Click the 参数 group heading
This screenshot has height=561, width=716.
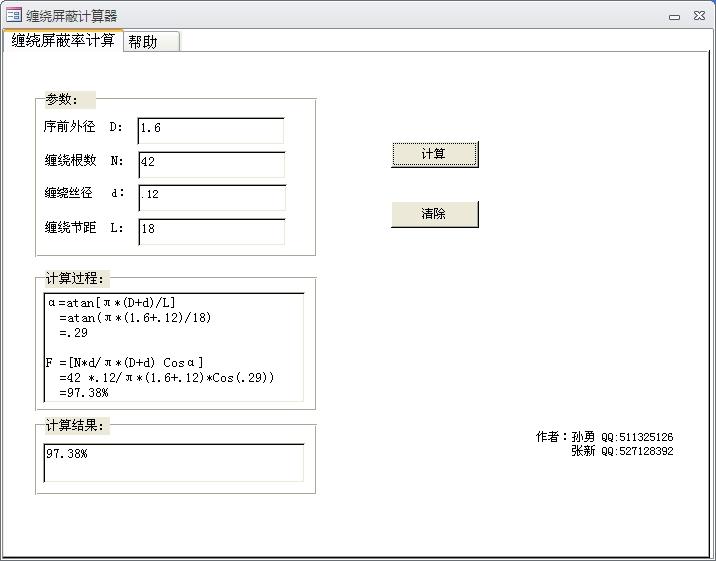point(62,99)
